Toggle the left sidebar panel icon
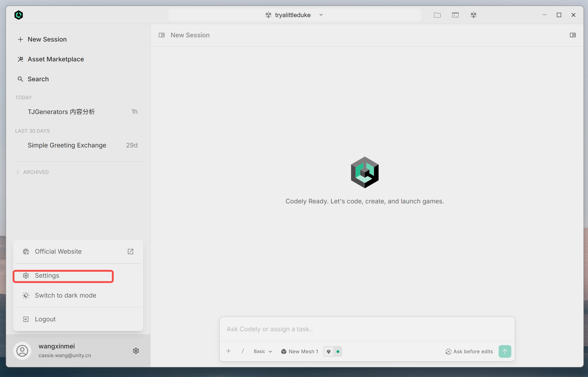The width and height of the screenshot is (588, 377). click(x=162, y=35)
